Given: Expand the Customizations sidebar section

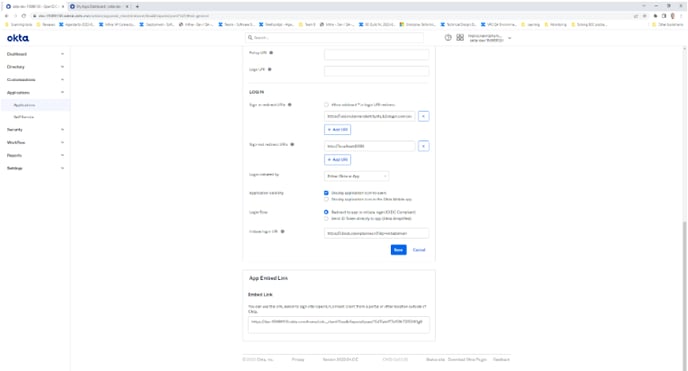Looking at the screenshot, I should click(x=35, y=79).
